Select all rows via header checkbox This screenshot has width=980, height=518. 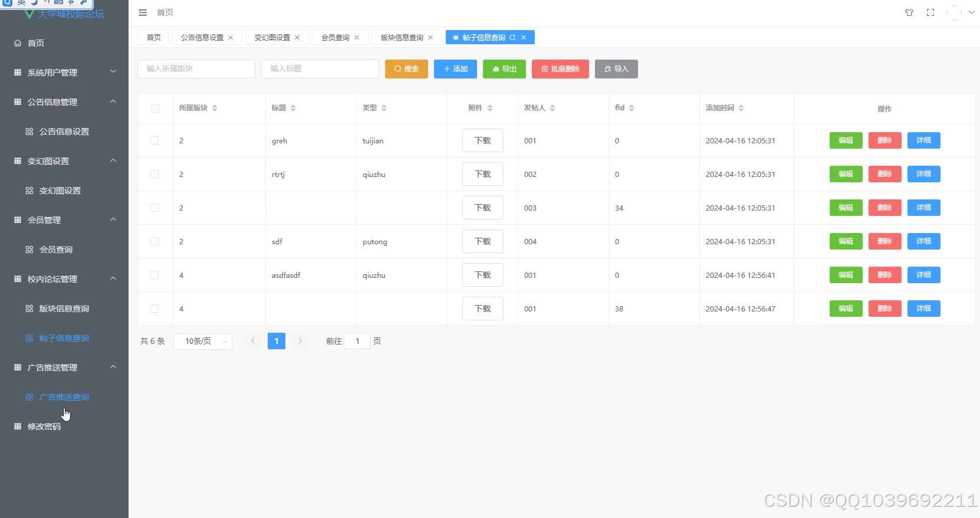point(156,109)
